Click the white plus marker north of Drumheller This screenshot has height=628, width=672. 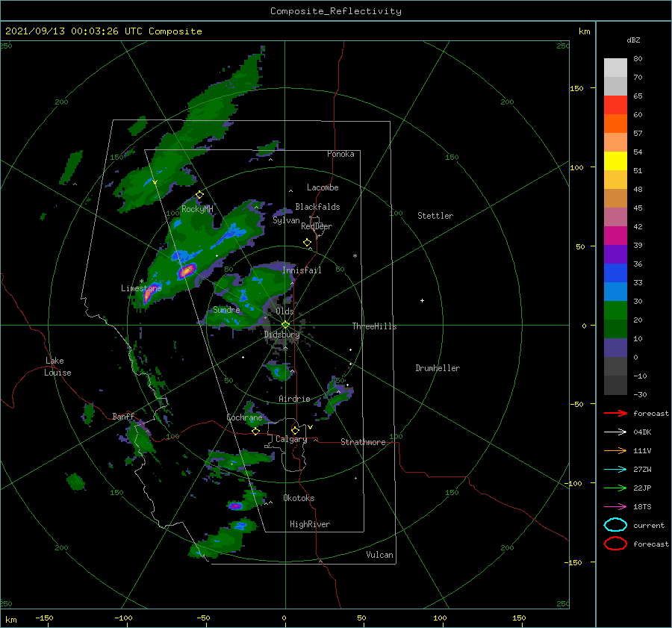pos(422,300)
